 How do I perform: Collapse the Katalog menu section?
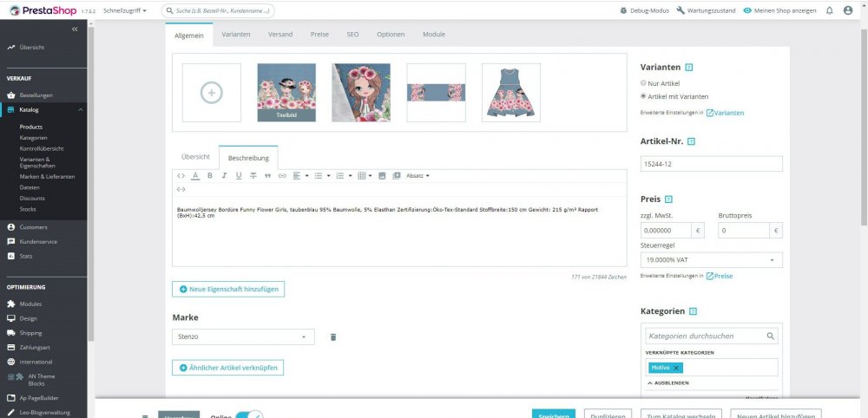80,109
